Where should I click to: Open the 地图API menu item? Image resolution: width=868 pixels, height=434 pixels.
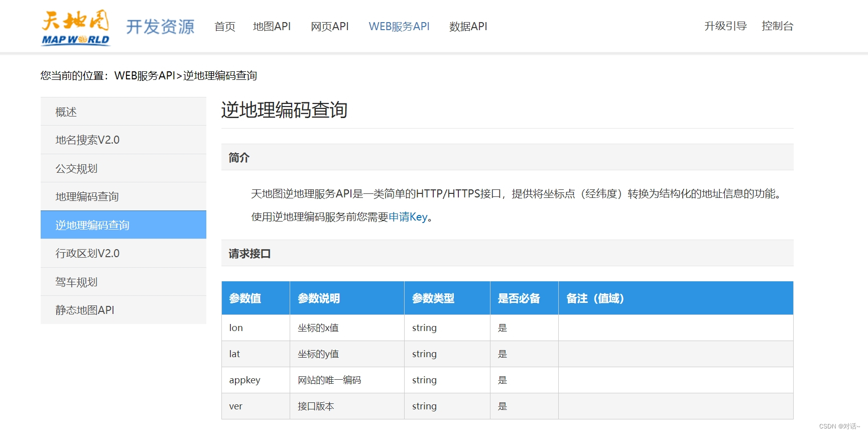coord(272,27)
